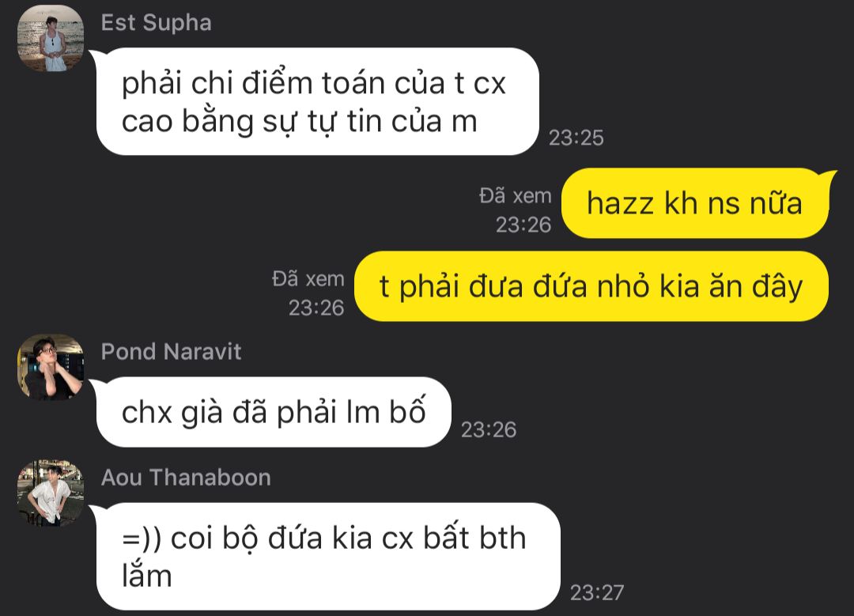Tap 'Đã xem' status next to 'hazz kh ns nữa'

[516, 196]
